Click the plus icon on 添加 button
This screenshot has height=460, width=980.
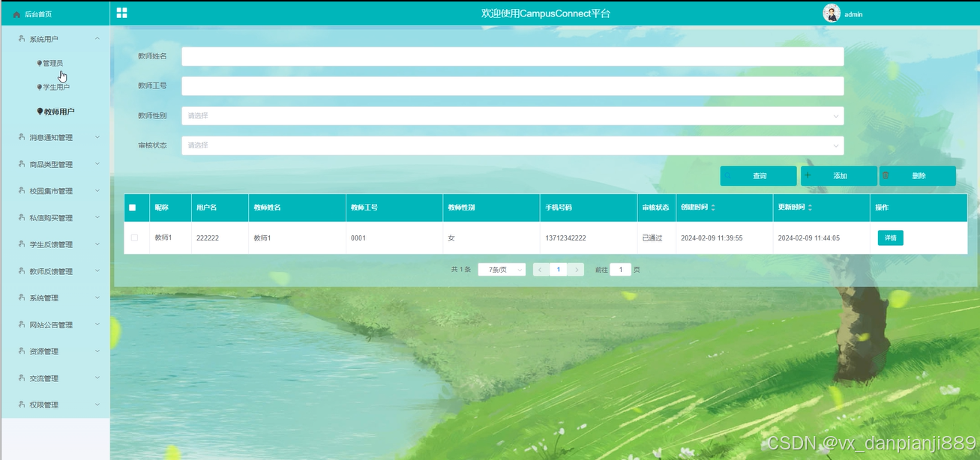pyautogui.click(x=808, y=175)
